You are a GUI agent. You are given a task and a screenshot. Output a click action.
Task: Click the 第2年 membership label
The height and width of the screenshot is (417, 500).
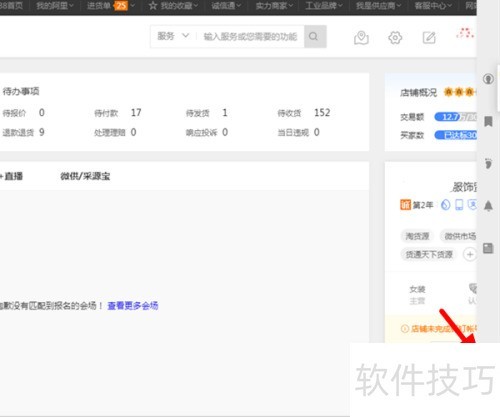point(423,205)
